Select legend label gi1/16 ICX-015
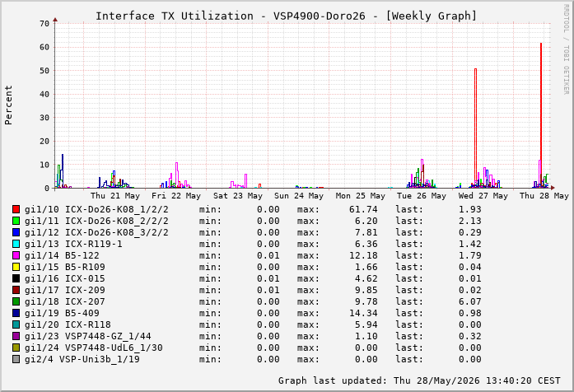Screen dimensions: 574x392 65,278
